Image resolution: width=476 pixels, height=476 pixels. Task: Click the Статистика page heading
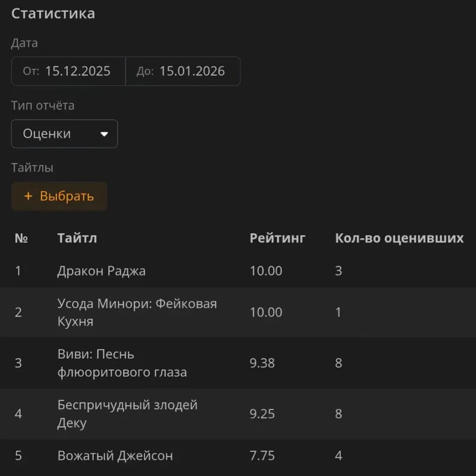pos(53,14)
